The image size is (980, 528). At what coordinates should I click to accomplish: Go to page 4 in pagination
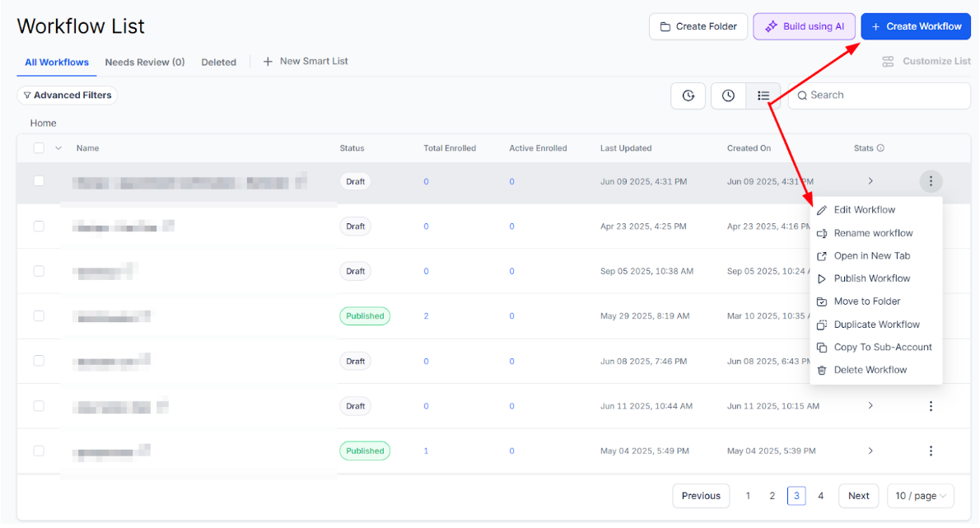pyautogui.click(x=820, y=496)
